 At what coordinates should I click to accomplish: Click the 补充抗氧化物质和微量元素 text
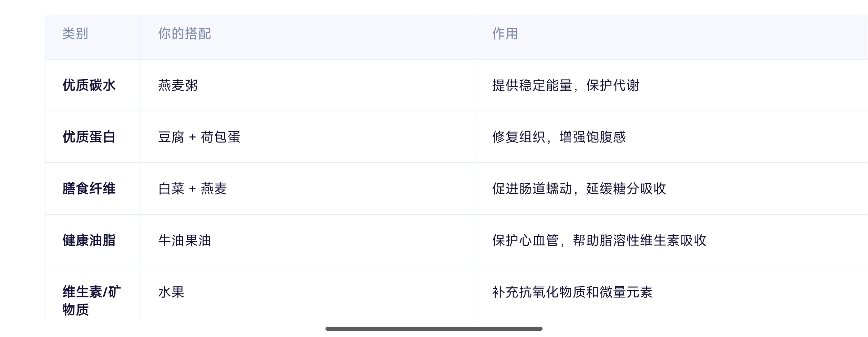572,292
